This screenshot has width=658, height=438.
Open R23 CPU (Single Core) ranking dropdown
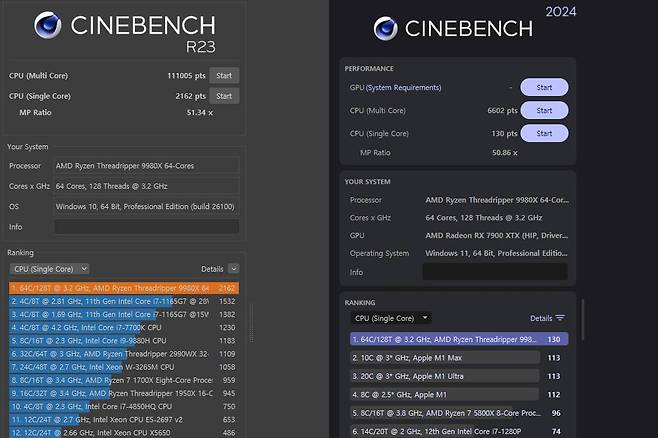click(x=50, y=269)
